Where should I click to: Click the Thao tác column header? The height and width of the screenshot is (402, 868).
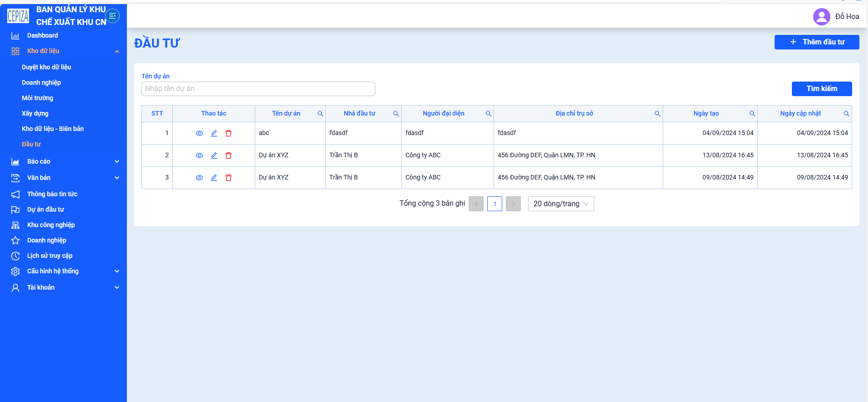point(213,114)
